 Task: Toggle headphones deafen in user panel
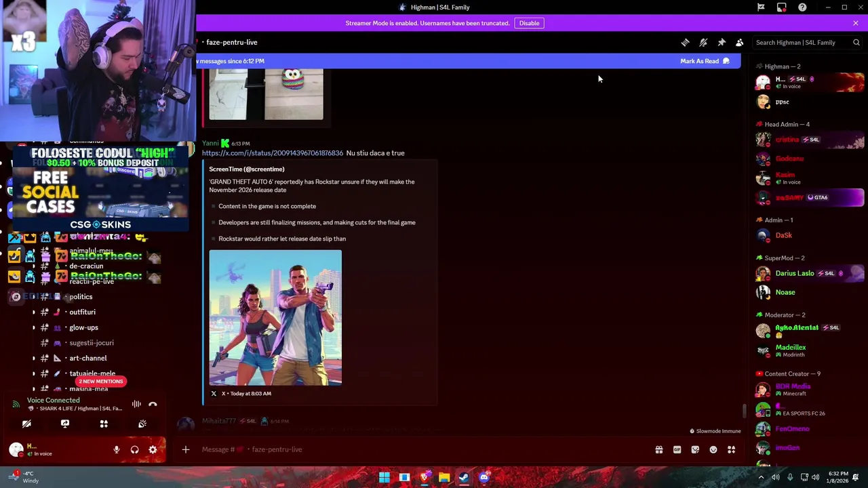134,449
